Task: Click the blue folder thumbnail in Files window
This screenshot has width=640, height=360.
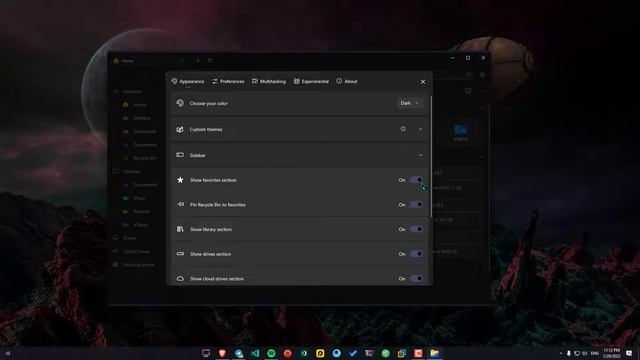Action: (461, 130)
